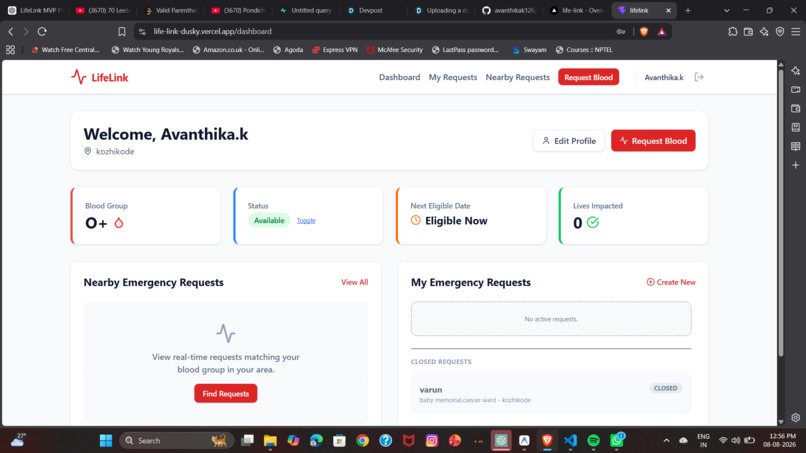
Task: Show hidden system tray icons
Action: [666, 441]
